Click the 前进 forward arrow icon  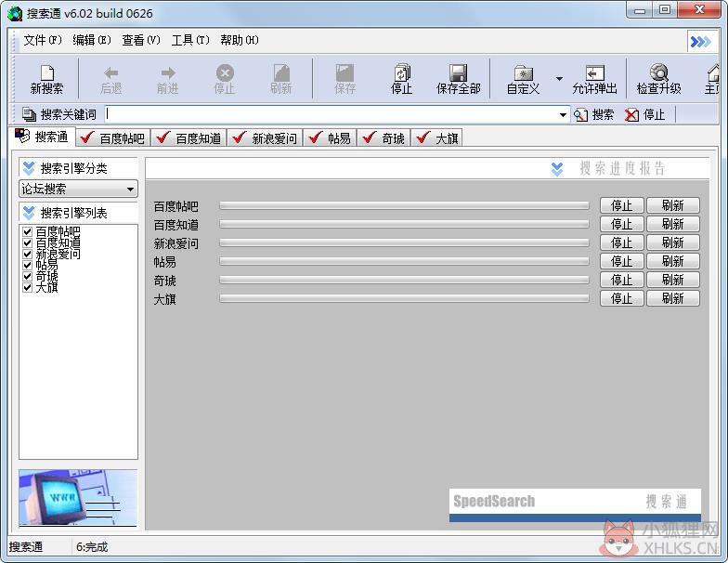point(167,72)
